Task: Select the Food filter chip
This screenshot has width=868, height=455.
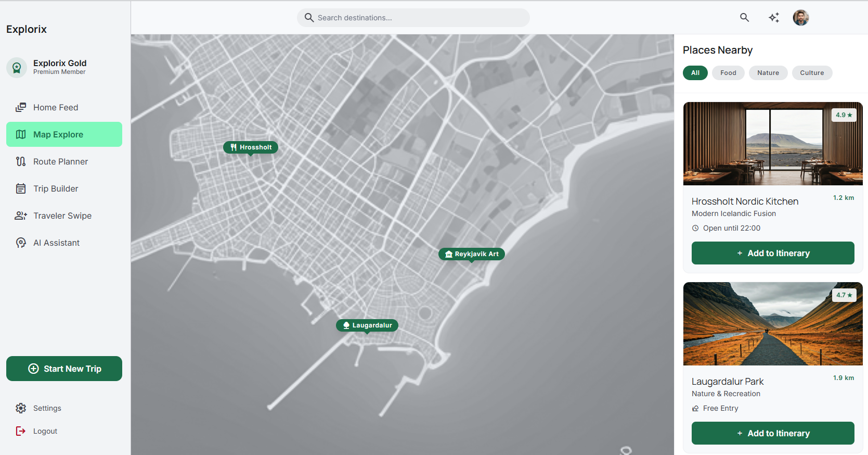Action: [x=728, y=73]
